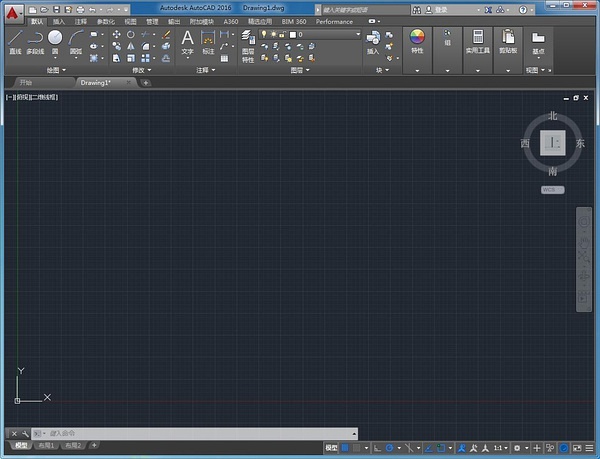Click the WCS button under the ViewCube
This screenshot has height=459, width=600.
pyautogui.click(x=552, y=188)
